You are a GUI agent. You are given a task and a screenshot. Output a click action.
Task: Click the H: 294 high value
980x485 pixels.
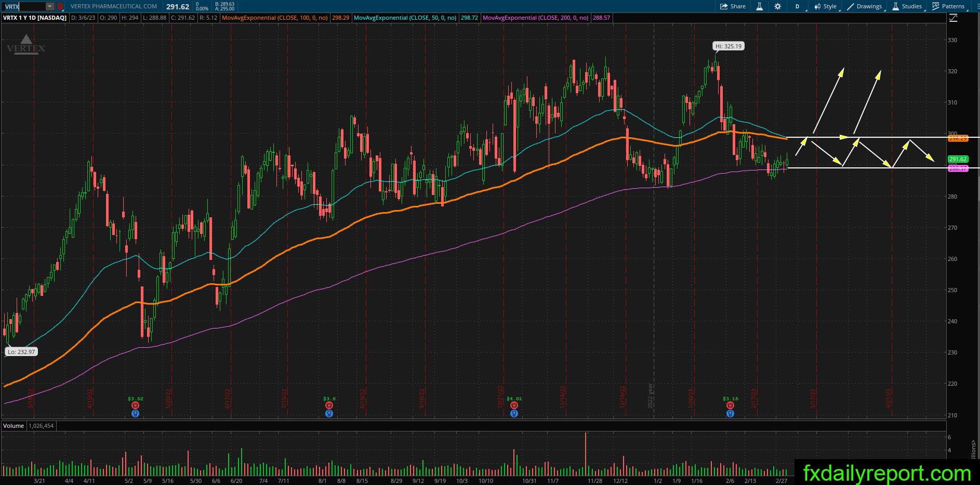point(130,18)
